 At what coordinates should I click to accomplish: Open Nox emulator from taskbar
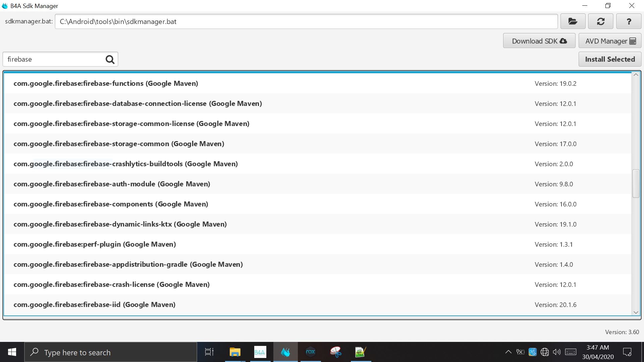point(311,352)
